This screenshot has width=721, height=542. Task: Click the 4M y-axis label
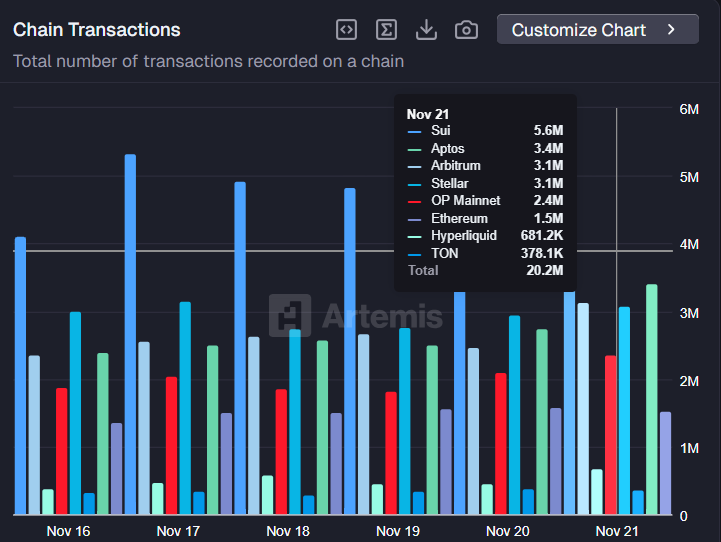pyautogui.click(x=689, y=245)
